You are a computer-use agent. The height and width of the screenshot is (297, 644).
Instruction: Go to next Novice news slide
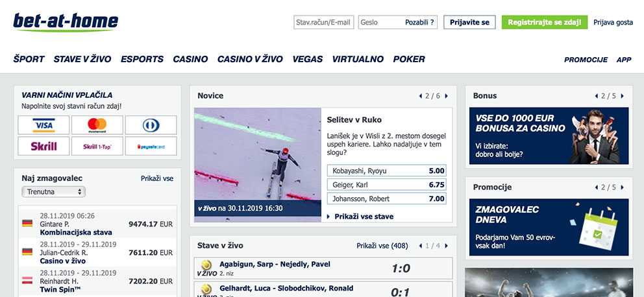pos(447,96)
